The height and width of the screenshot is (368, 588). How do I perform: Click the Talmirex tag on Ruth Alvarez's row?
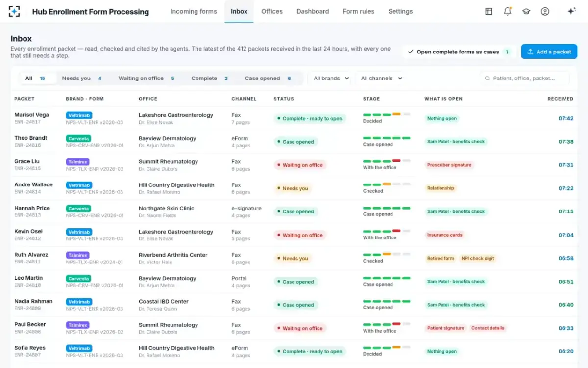point(77,255)
